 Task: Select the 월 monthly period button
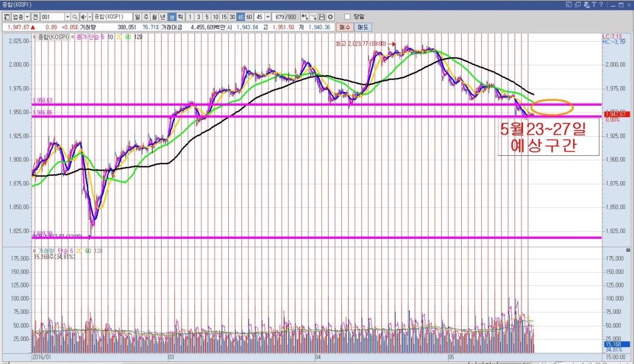coord(155,17)
